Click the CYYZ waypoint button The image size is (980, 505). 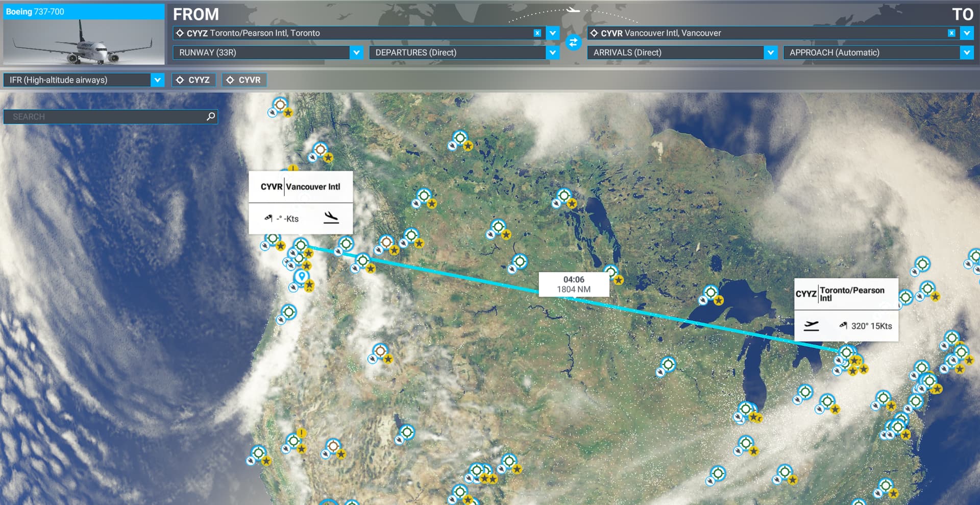coord(193,80)
